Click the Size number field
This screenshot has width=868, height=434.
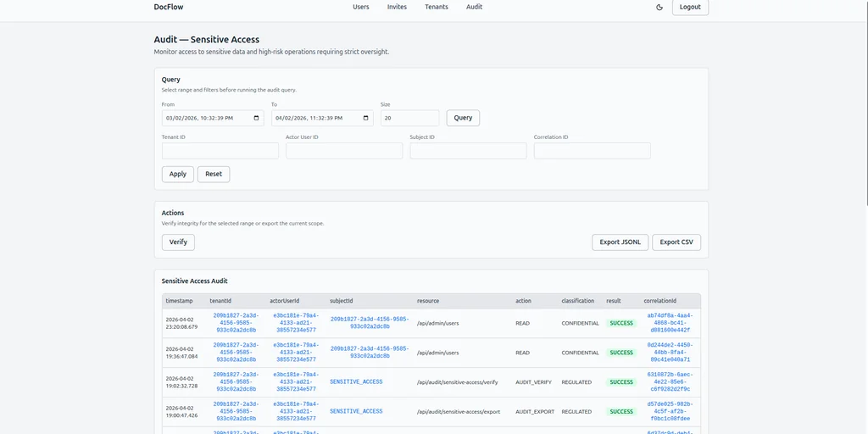(x=409, y=118)
